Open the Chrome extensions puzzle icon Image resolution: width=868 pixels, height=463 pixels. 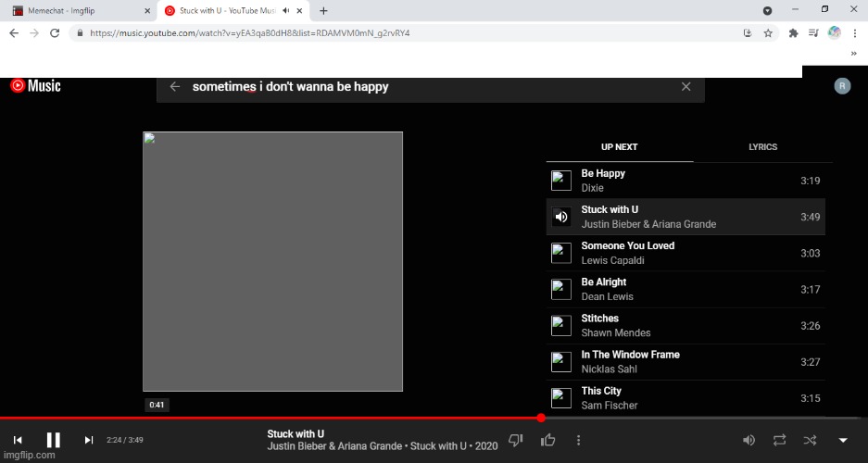793,33
